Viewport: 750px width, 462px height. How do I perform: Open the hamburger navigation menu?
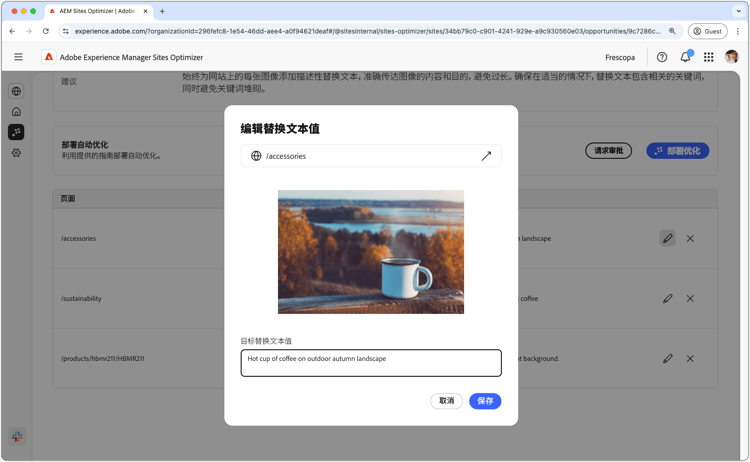point(18,57)
